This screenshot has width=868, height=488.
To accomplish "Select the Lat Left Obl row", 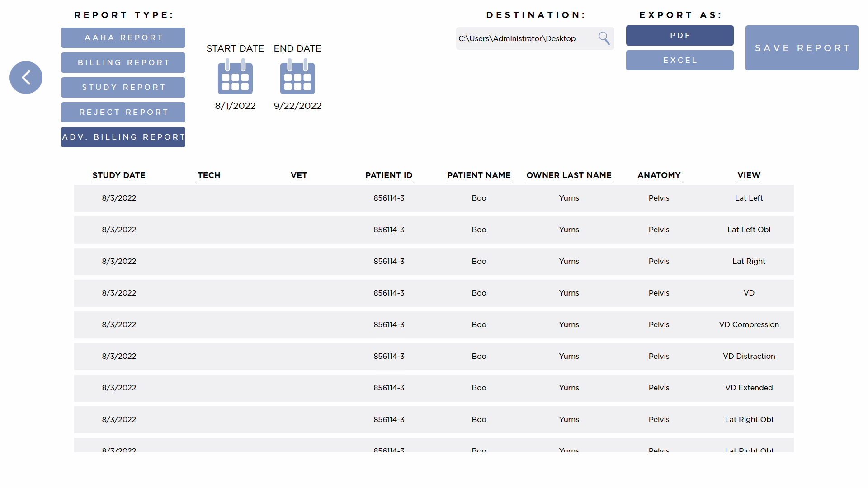I will (x=434, y=230).
